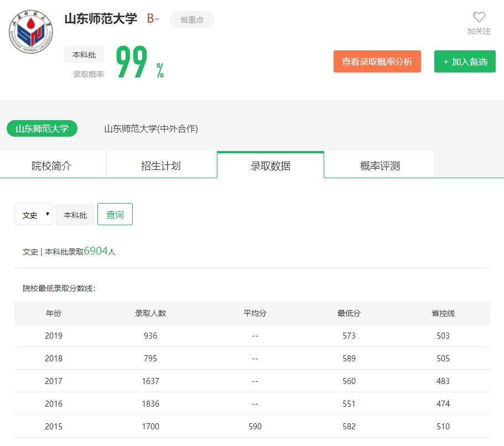The width and height of the screenshot is (504, 446).
Task: Select the 2017 year cell
Action: [x=54, y=381]
